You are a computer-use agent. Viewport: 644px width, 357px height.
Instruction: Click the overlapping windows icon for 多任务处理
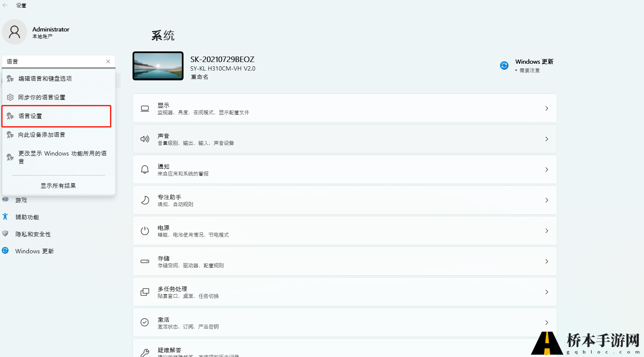(145, 292)
